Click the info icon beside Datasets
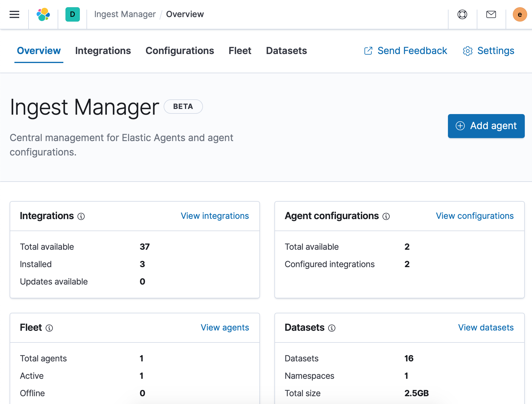Image resolution: width=532 pixels, height=404 pixels. coord(332,328)
